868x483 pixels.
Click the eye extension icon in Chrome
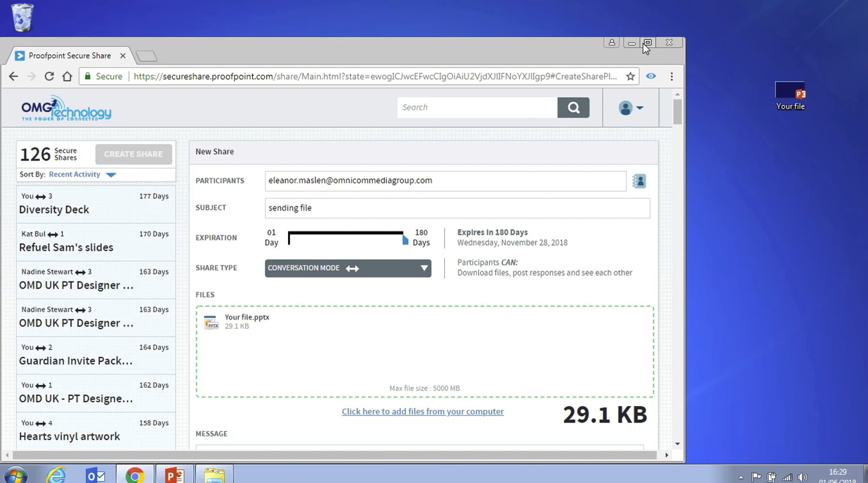coord(651,76)
